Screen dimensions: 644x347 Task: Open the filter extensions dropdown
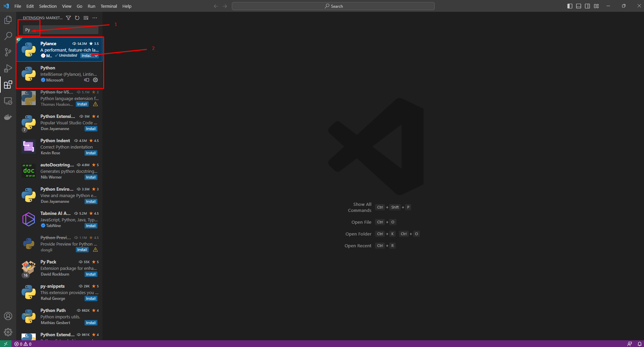68,18
